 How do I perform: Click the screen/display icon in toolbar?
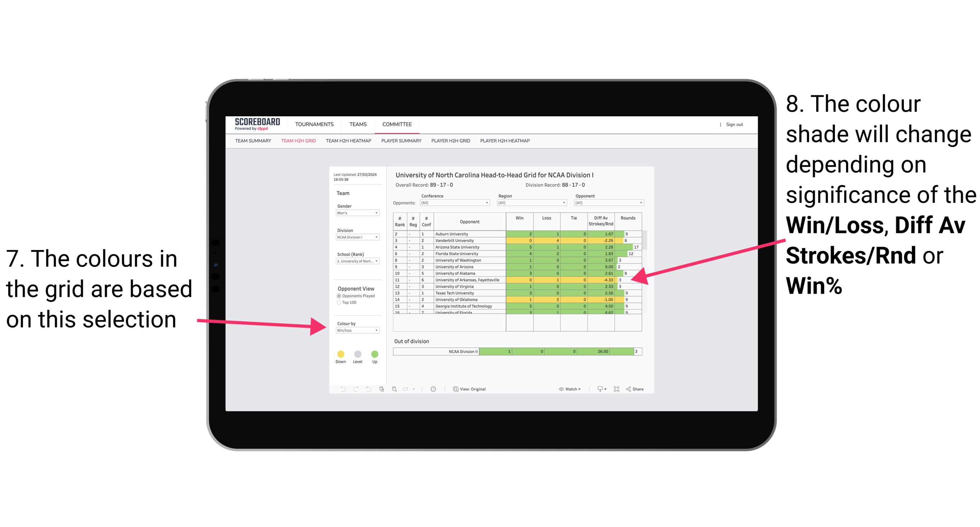click(x=598, y=390)
